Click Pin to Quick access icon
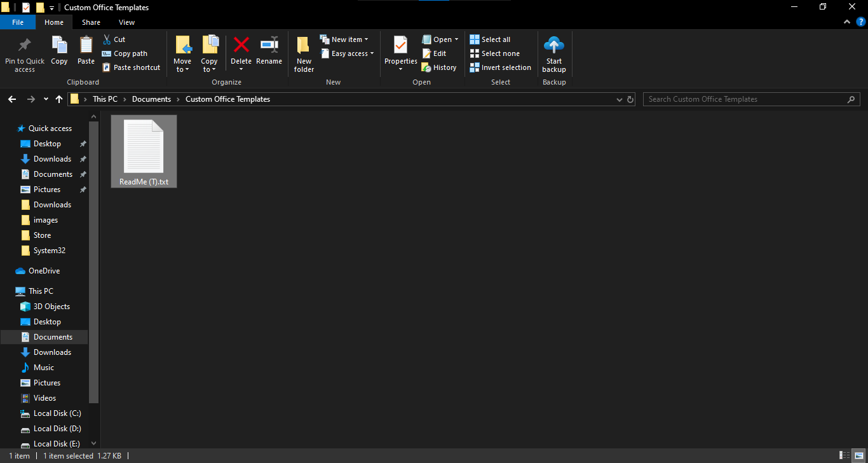The height and width of the screenshot is (463, 868). click(x=25, y=45)
